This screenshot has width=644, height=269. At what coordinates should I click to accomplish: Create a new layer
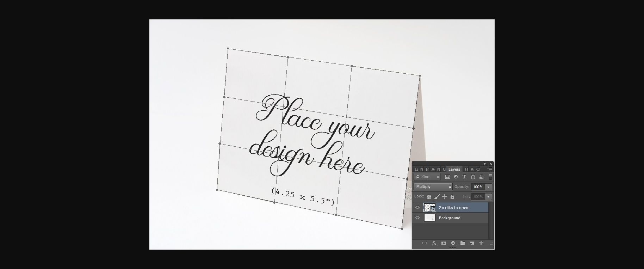tap(472, 243)
